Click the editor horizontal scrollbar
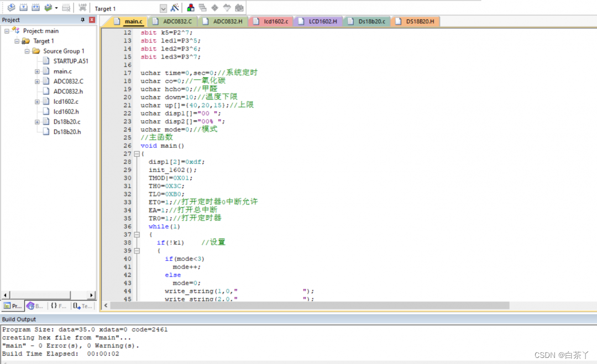The width and height of the screenshot is (597, 364). click(x=310, y=305)
